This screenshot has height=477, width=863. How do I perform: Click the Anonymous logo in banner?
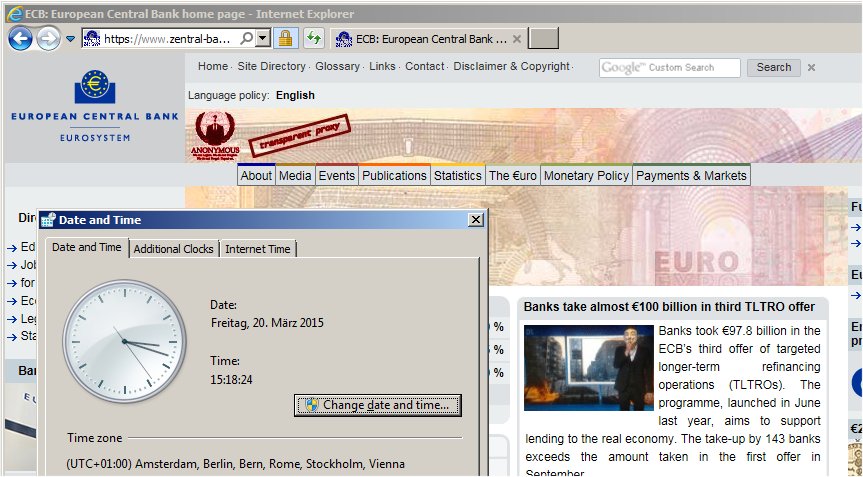(215, 135)
